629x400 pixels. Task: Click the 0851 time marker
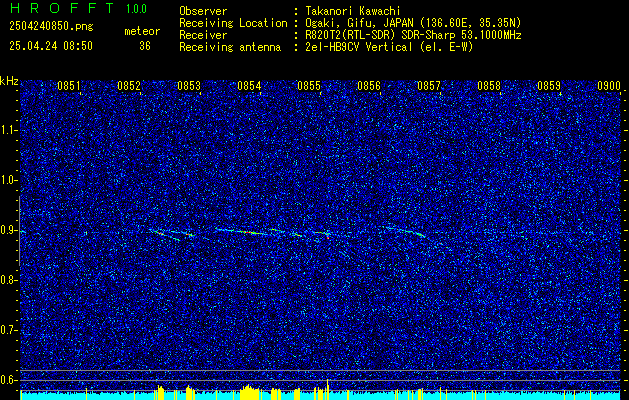point(69,86)
